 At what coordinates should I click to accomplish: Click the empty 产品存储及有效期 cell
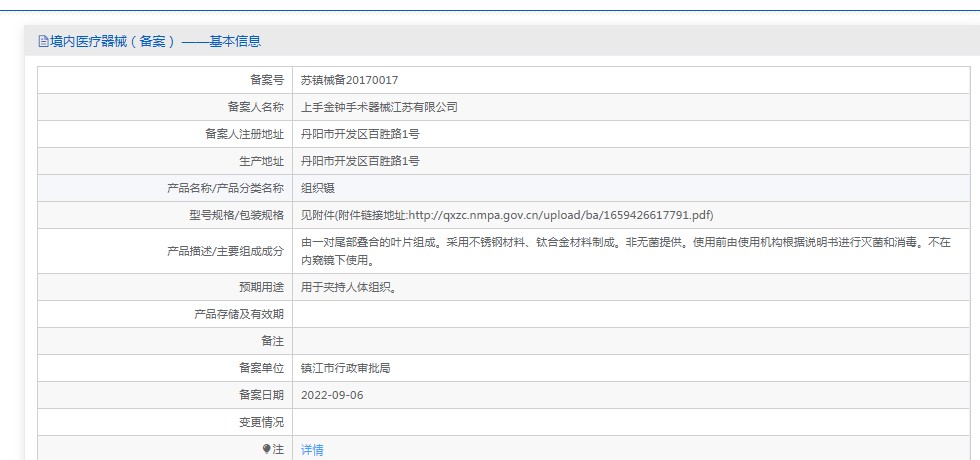(631, 314)
